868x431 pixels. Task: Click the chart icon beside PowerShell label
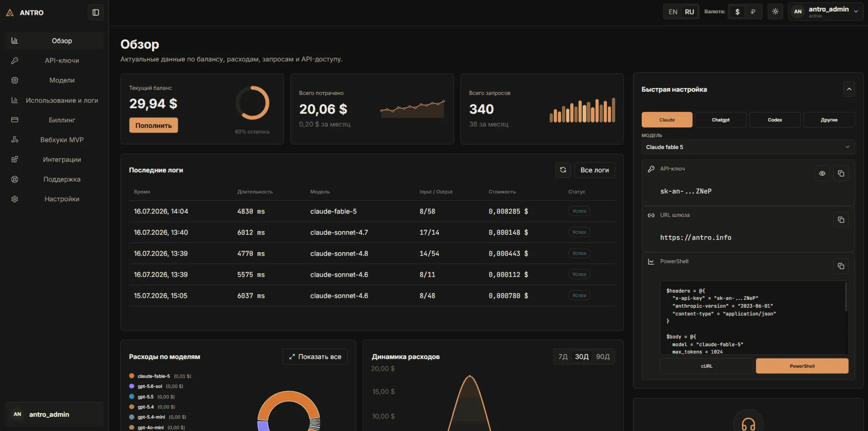click(651, 261)
